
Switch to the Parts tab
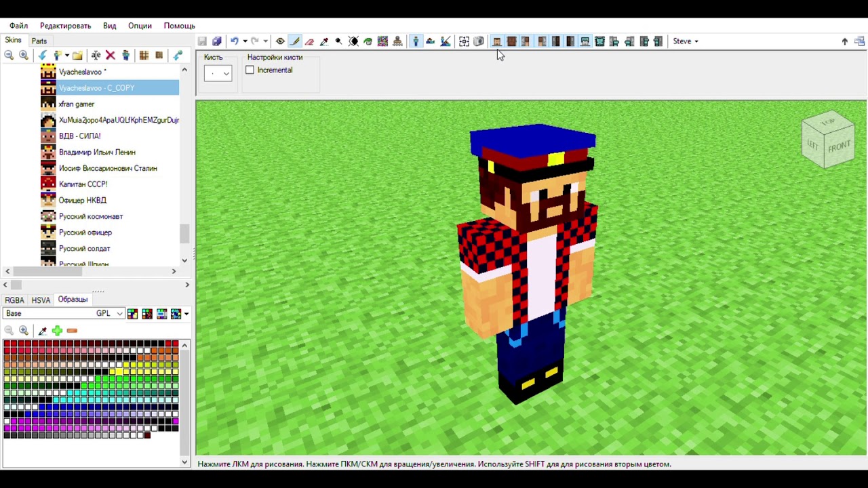pyautogui.click(x=39, y=41)
